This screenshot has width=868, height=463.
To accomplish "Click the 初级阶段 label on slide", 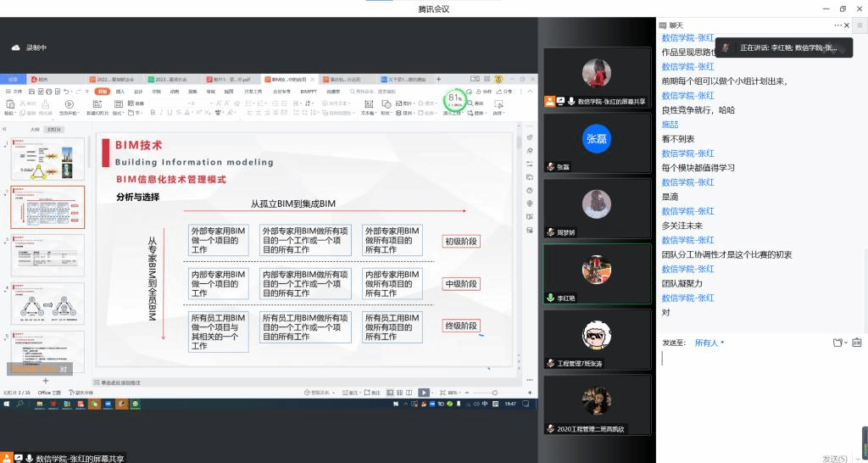I will point(461,242).
